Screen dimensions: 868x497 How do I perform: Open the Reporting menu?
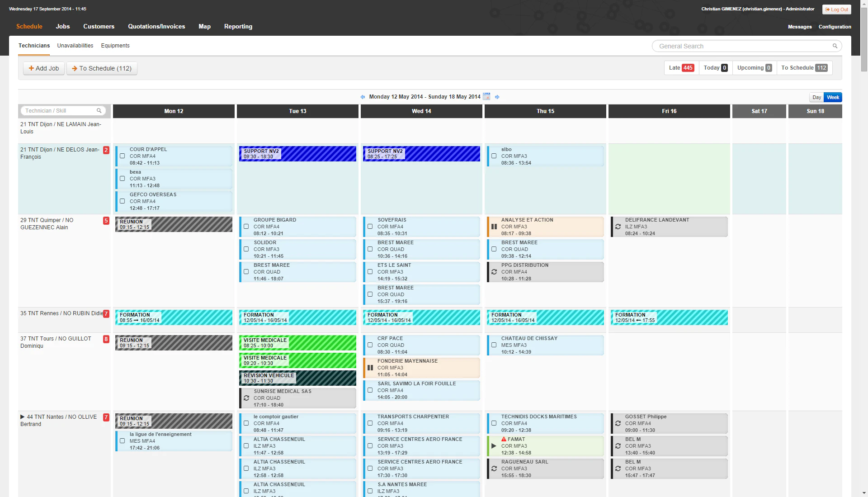click(x=238, y=26)
